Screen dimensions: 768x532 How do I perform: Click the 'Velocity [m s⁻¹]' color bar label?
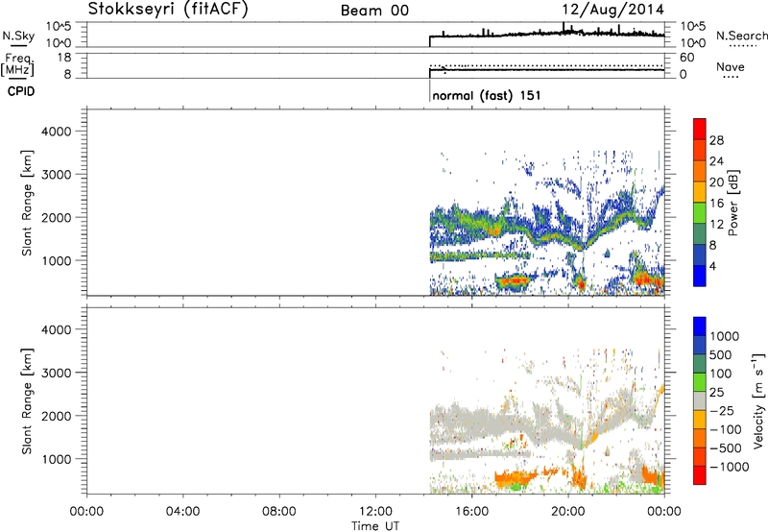(758, 400)
